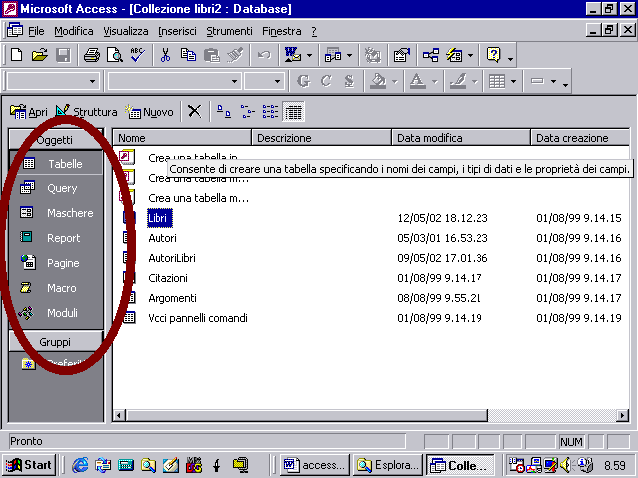Open the Office Links dropdown arrow

pos(309,55)
